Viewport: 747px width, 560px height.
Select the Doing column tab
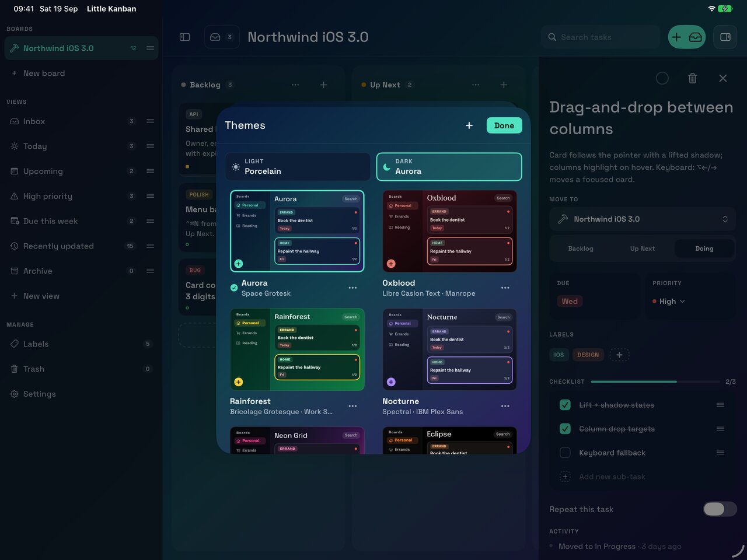click(x=704, y=249)
